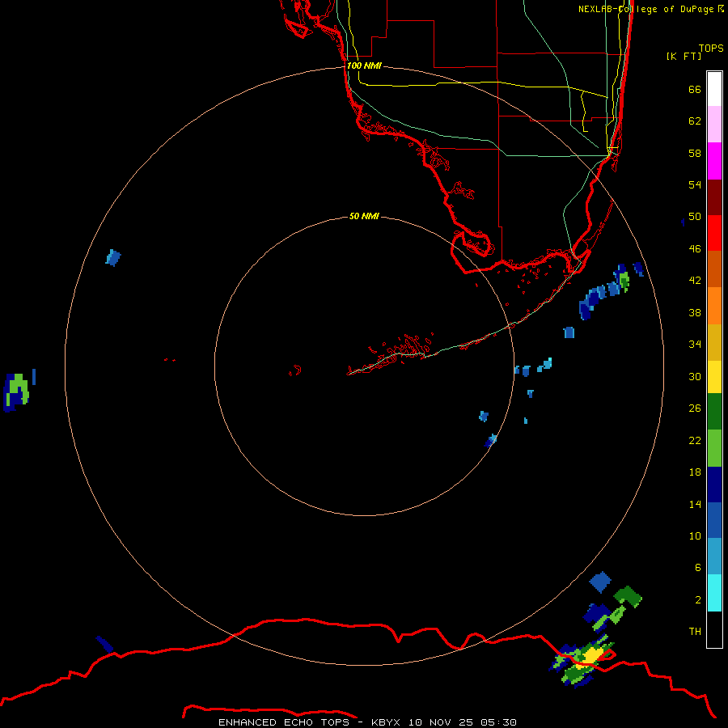728x728 pixels.
Task: Click the '05:30' timestamp in caption
Action: (x=498, y=722)
